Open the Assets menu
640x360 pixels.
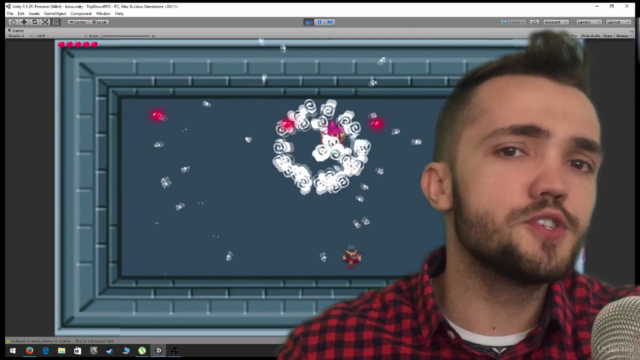tap(34, 13)
